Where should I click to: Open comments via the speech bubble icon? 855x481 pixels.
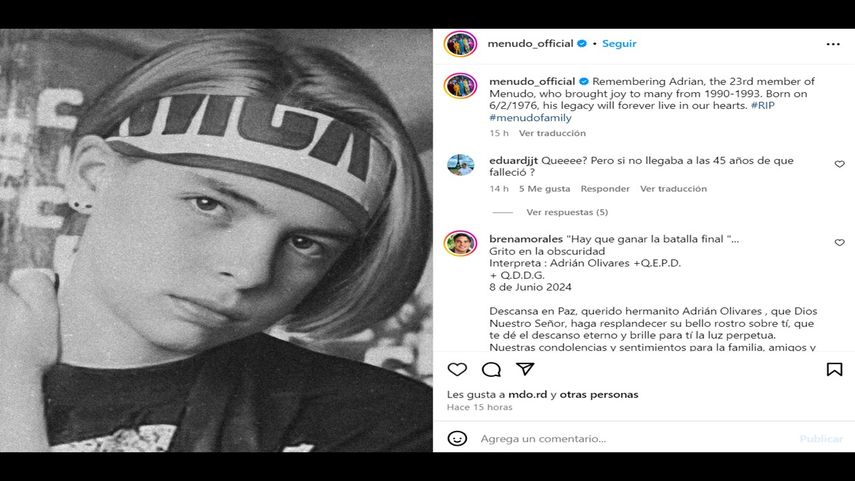pyautogui.click(x=491, y=369)
